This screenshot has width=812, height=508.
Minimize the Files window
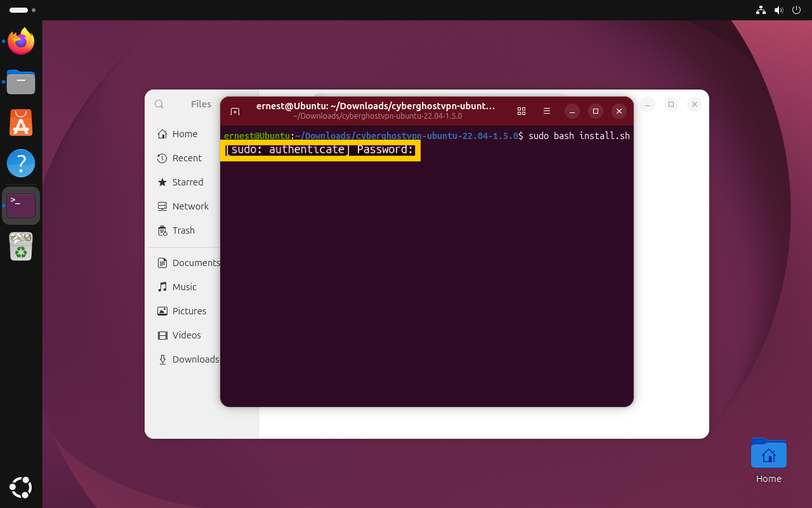647,104
